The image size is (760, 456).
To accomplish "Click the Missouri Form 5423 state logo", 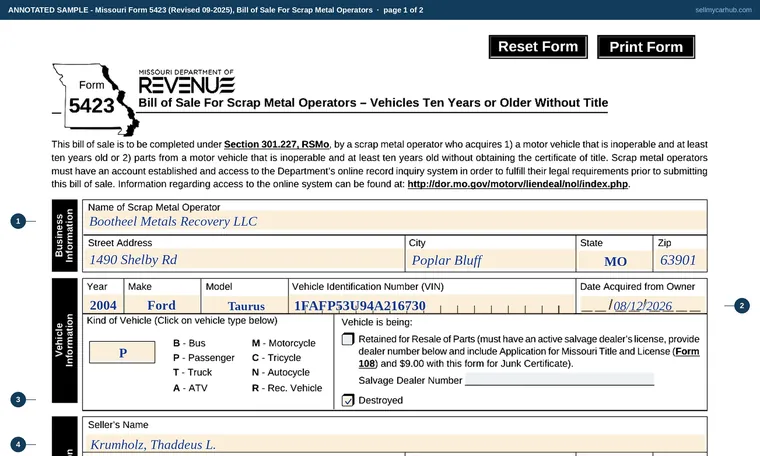I will 95,99.
